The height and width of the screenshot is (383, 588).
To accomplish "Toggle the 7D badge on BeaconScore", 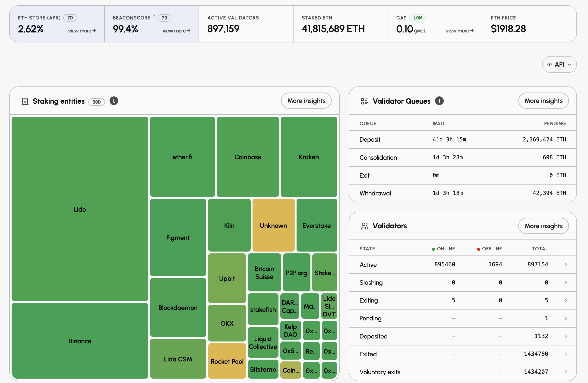I will 164,18.
